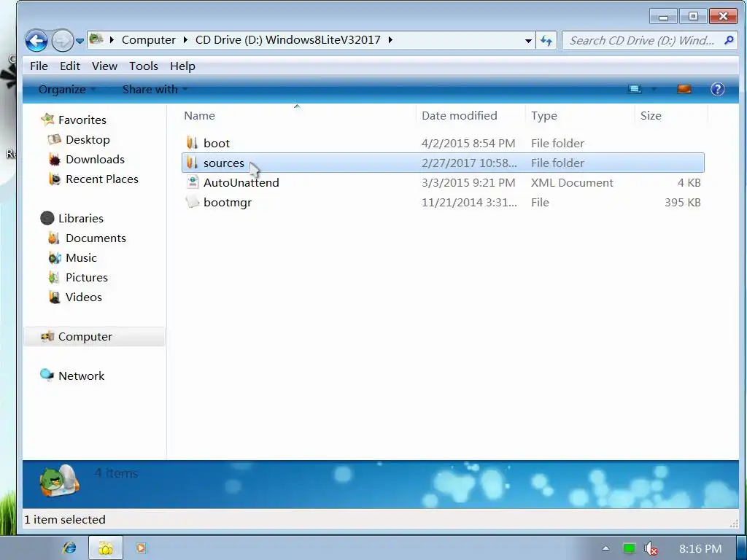Open Recent Places in navigation pane

click(x=102, y=179)
